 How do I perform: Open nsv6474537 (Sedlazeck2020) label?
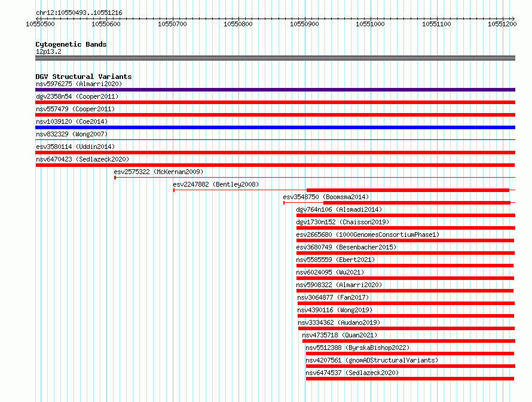[x=352, y=373]
